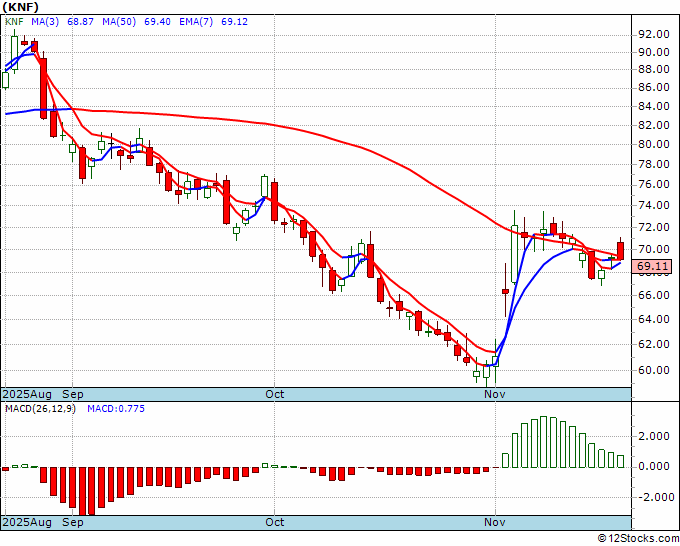Click the Nov label on price chart axis
Screen dimensions: 680x546
click(x=495, y=394)
